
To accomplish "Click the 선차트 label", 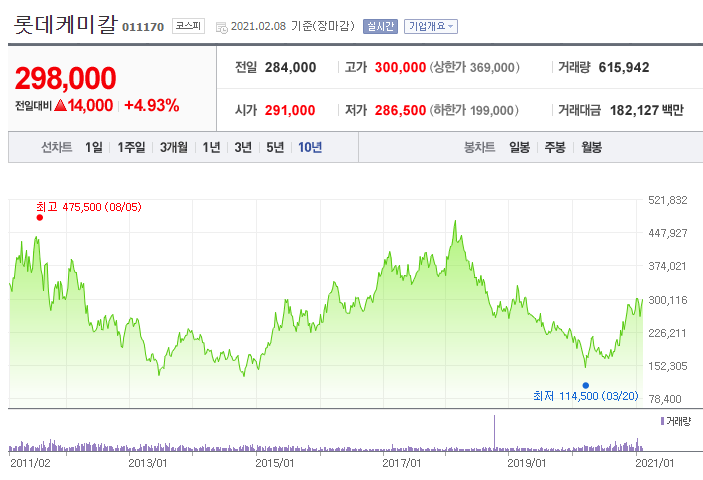I will pos(56,147).
